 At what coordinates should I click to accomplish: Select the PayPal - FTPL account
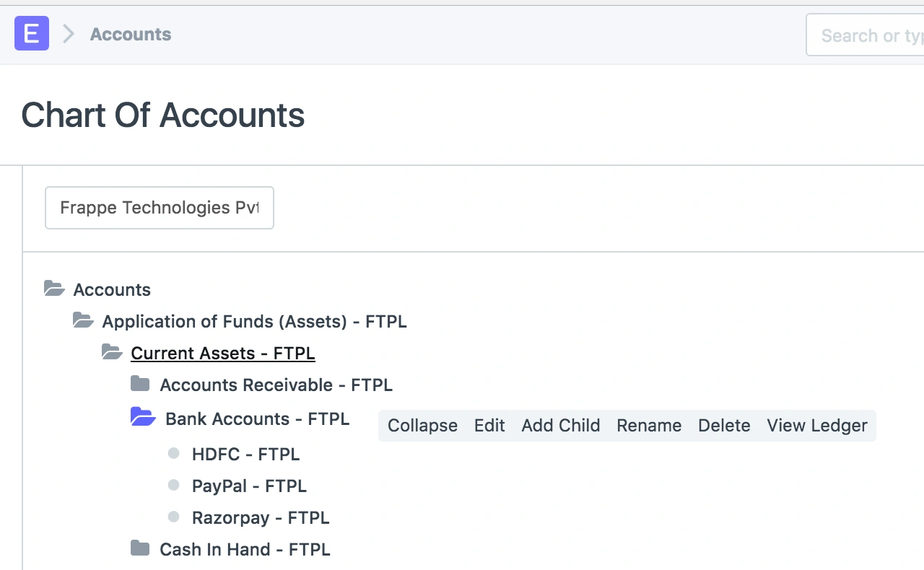[x=249, y=486]
